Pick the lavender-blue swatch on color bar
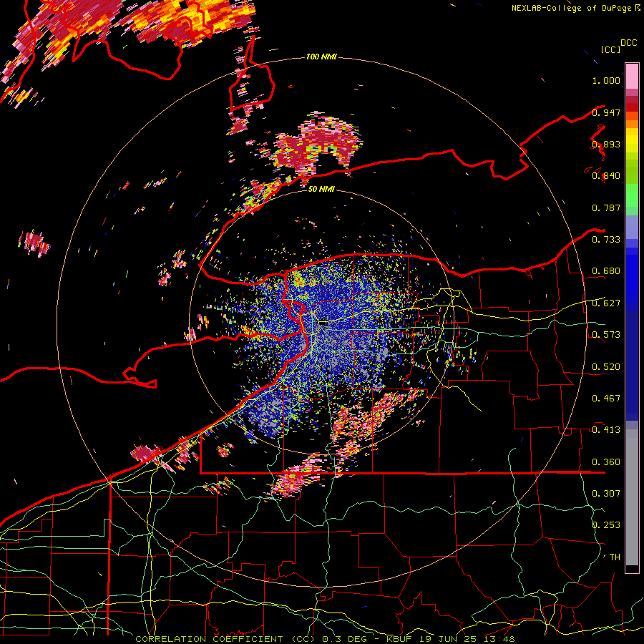Image resolution: width=644 pixels, height=644 pixels. tap(632, 227)
